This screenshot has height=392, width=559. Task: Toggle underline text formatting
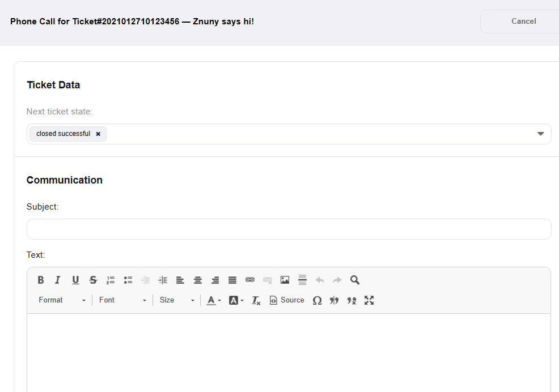point(75,280)
